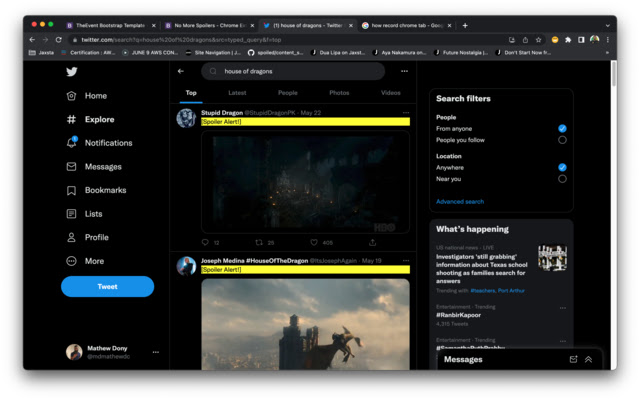Click the page vertical scrollbar
The image size is (640, 400).
[613, 73]
